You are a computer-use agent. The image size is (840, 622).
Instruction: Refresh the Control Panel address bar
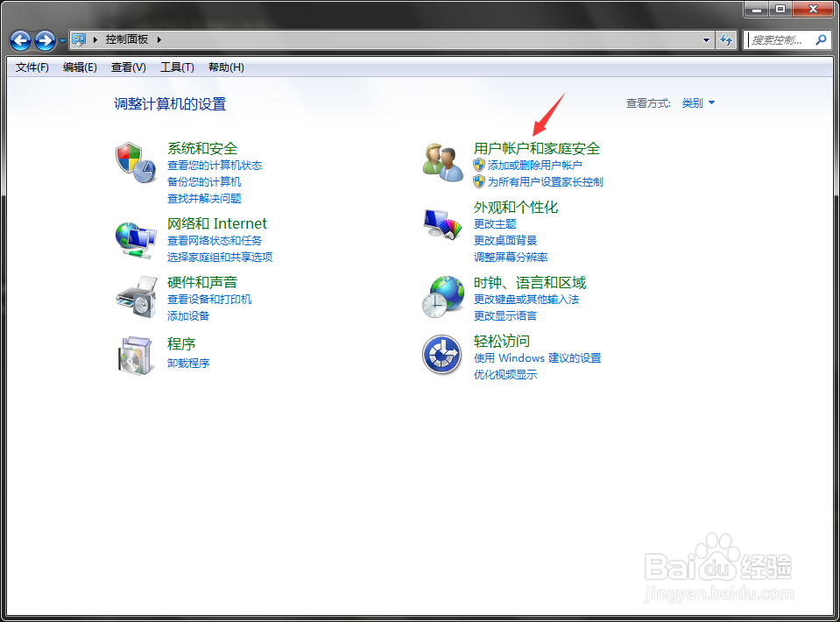[x=726, y=39]
